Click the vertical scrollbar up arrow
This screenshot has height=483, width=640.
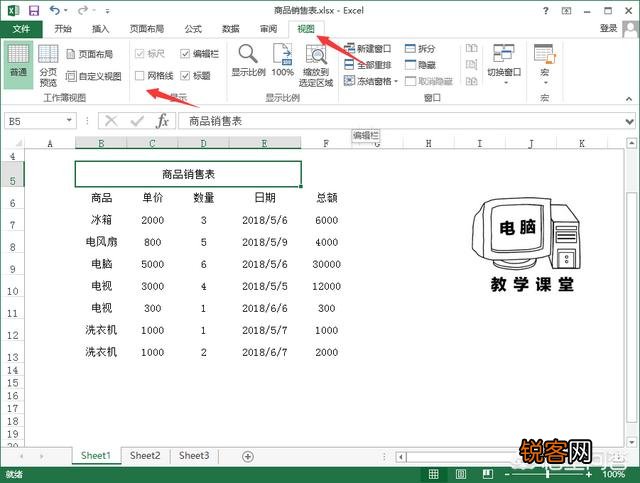(x=631, y=143)
